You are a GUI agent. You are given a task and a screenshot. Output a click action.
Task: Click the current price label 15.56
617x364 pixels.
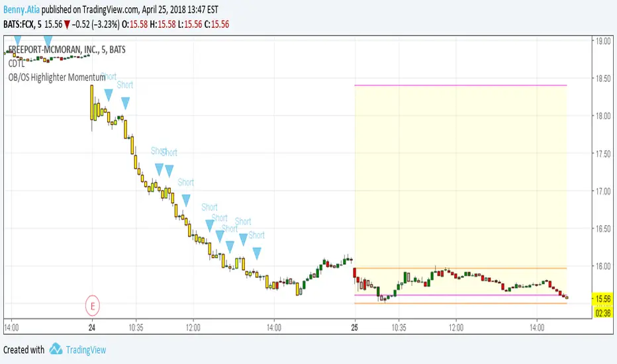(603, 298)
